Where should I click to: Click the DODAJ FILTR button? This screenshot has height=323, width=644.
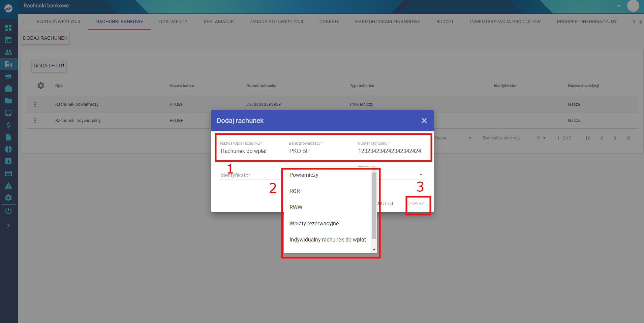point(49,66)
